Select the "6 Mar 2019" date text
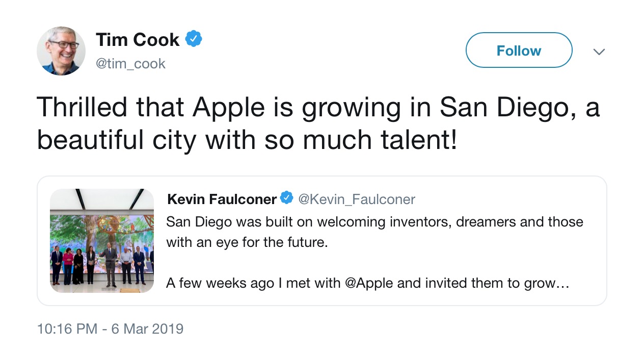644x351 pixels. 147,329
